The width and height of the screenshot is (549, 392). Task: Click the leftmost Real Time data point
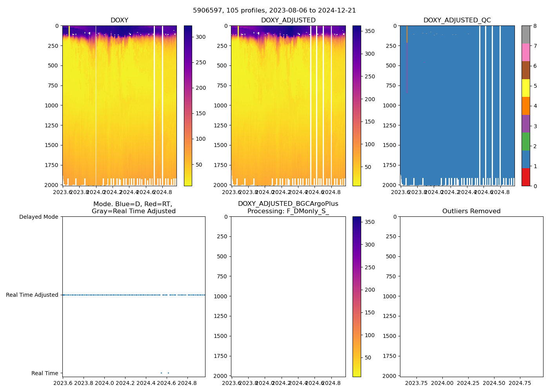click(161, 373)
